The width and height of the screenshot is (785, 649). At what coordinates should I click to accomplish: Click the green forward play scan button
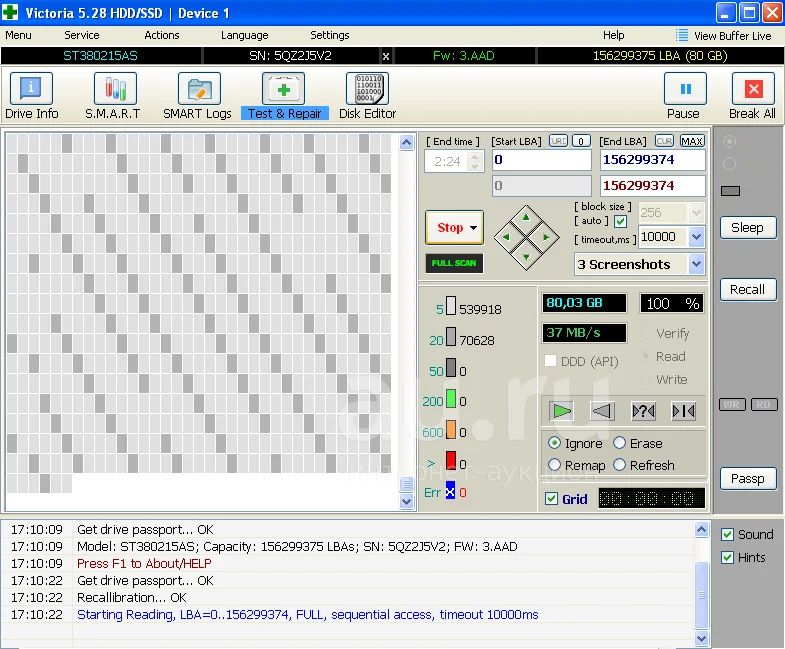pyautogui.click(x=561, y=411)
